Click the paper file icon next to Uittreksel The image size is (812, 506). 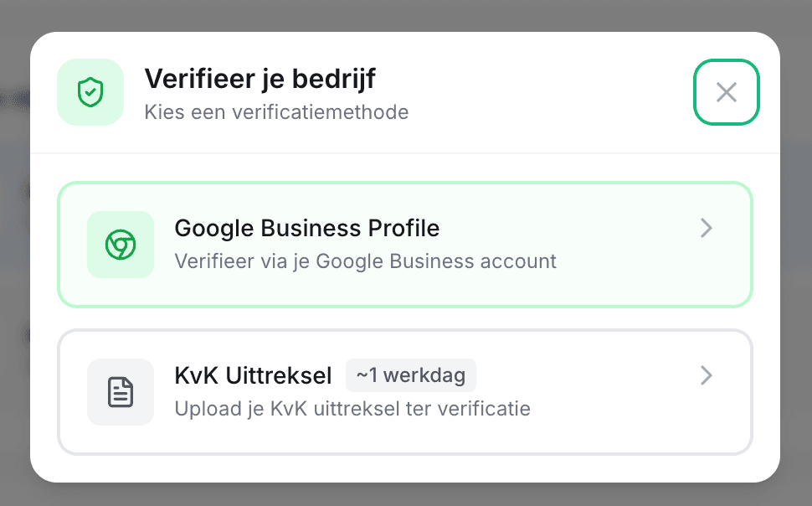pos(121,392)
